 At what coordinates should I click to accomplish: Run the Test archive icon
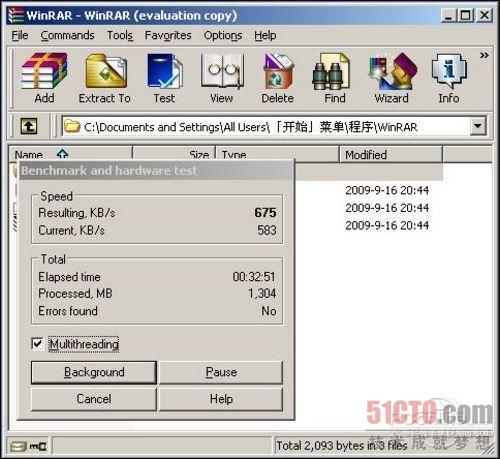click(165, 71)
